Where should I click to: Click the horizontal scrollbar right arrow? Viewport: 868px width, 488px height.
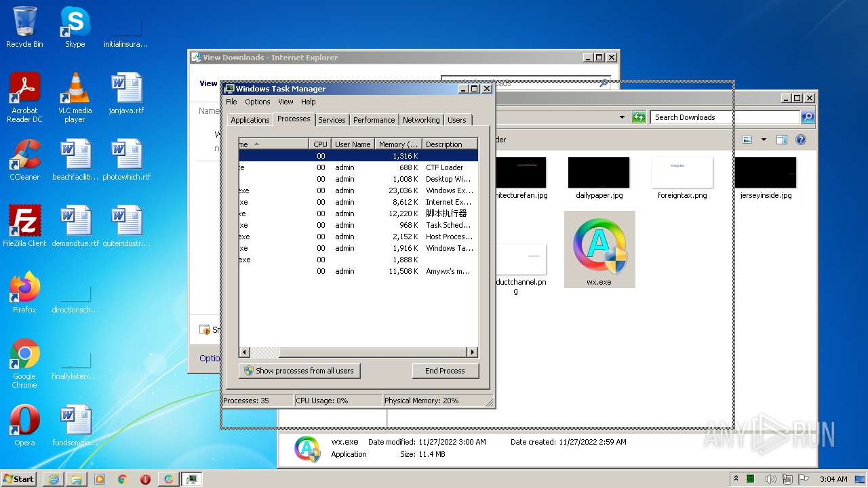tap(473, 352)
